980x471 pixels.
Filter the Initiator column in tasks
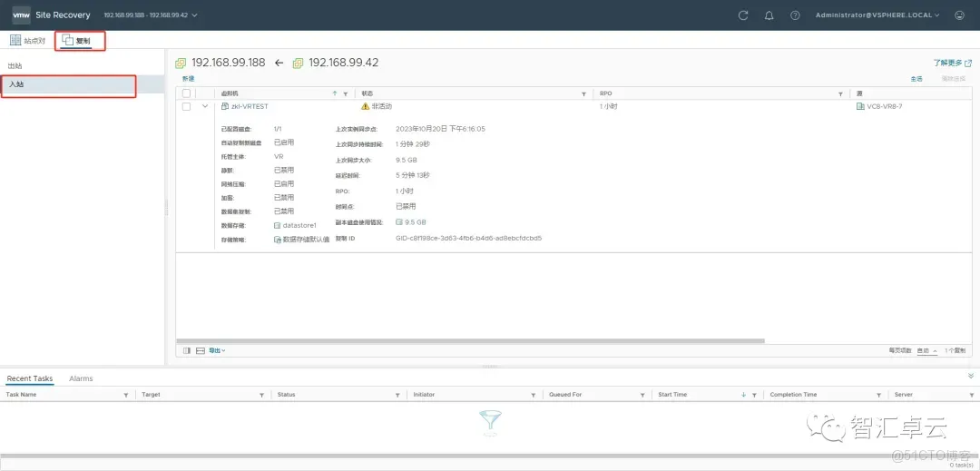[x=534, y=395]
